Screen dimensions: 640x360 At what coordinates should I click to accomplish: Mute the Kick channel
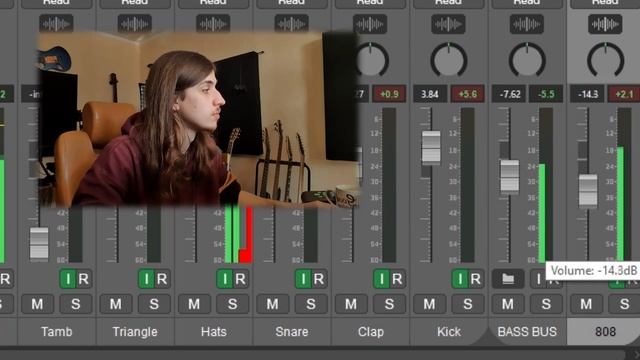pos(429,304)
